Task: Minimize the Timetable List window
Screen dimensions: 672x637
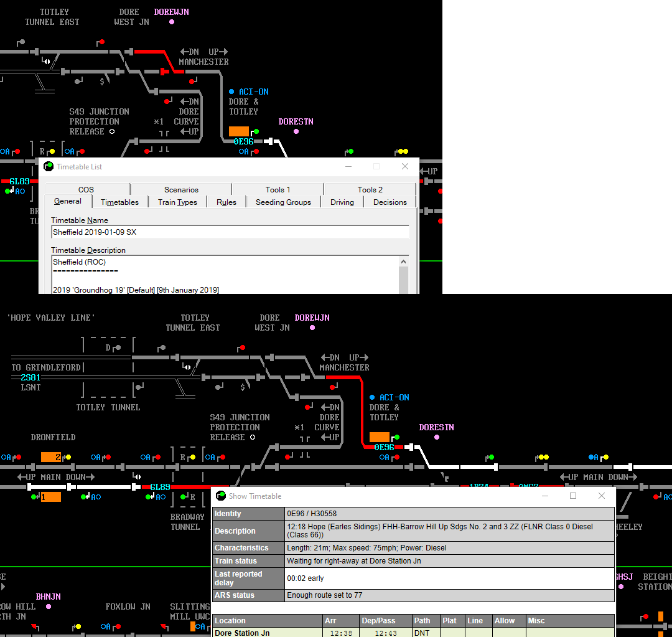Action: (x=348, y=166)
